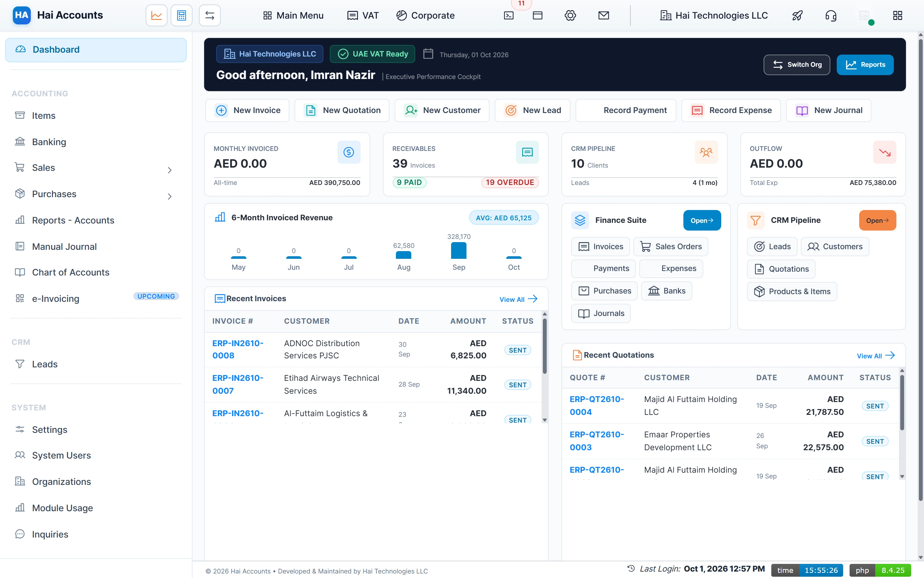Screen dimensions: 924x578
Task: Open Module Usage in sidebar
Action: pyautogui.click(x=96, y=508)
